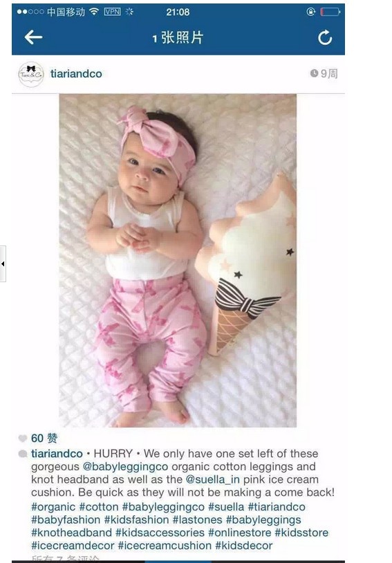Open the #knotheadband hashtag
Image resolution: width=392 pixels, height=563 pixels.
pyautogui.click(x=71, y=533)
